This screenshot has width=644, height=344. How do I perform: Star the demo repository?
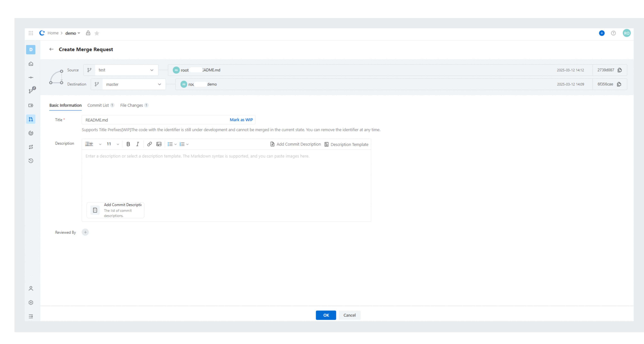click(x=97, y=33)
